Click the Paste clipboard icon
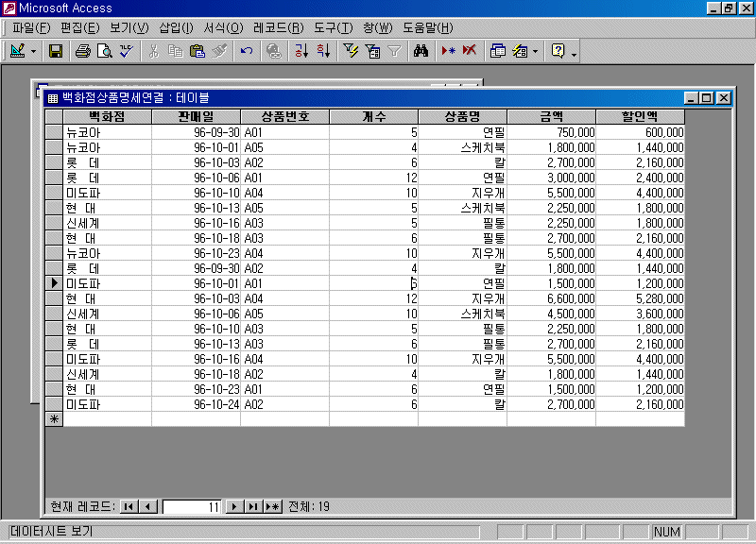The height and width of the screenshot is (544, 756). 198,51
